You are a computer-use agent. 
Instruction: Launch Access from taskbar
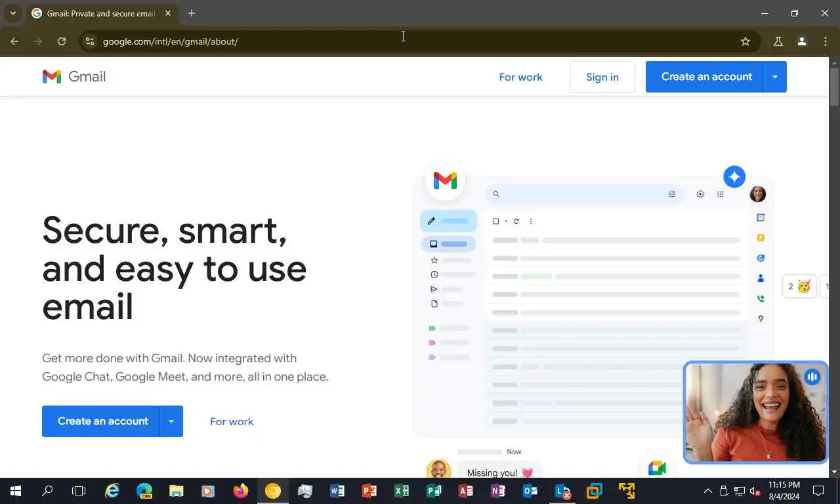[x=466, y=491]
